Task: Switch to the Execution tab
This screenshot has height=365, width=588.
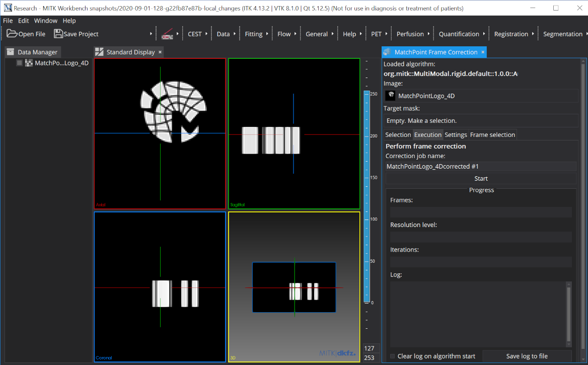Action: pyautogui.click(x=427, y=134)
